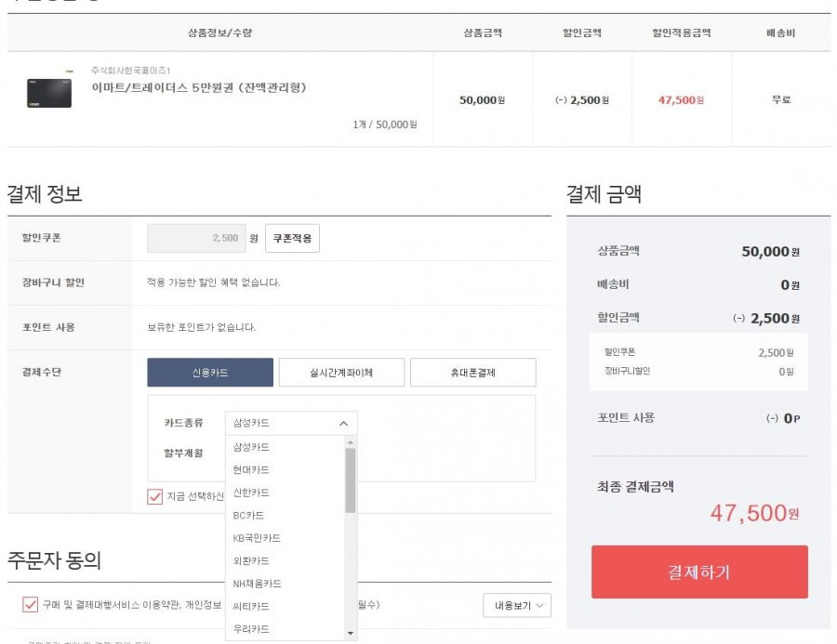The width and height of the screenshot is (837, 644).
Task: Toggle the 지금 선택하신 payment method checkbox
Action: click(154, 497)
